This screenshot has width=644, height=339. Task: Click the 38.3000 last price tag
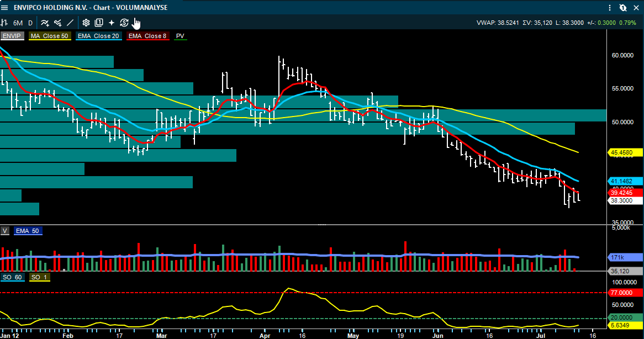[x=624, y=200]
